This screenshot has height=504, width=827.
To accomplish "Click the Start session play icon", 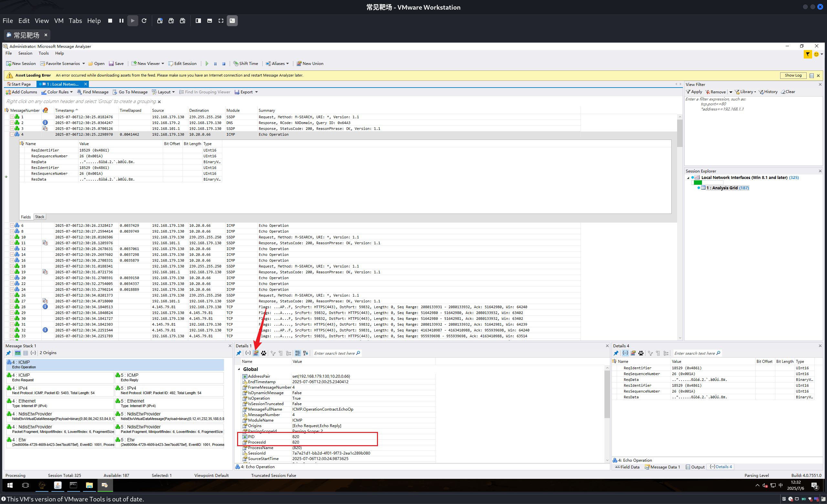I will (207, 63).
